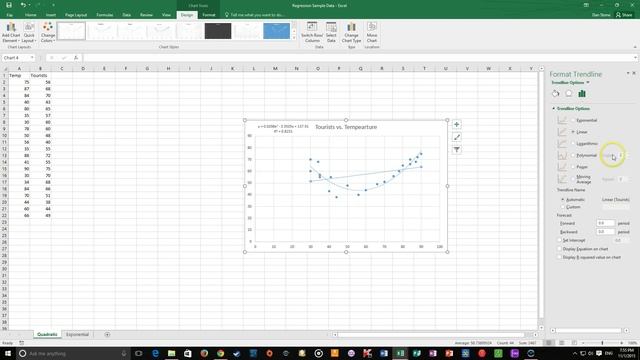This screenshot has width=640, height=360.
Task: Expand the chart styles gallery with the More arrow
Action: click(294, 38)
